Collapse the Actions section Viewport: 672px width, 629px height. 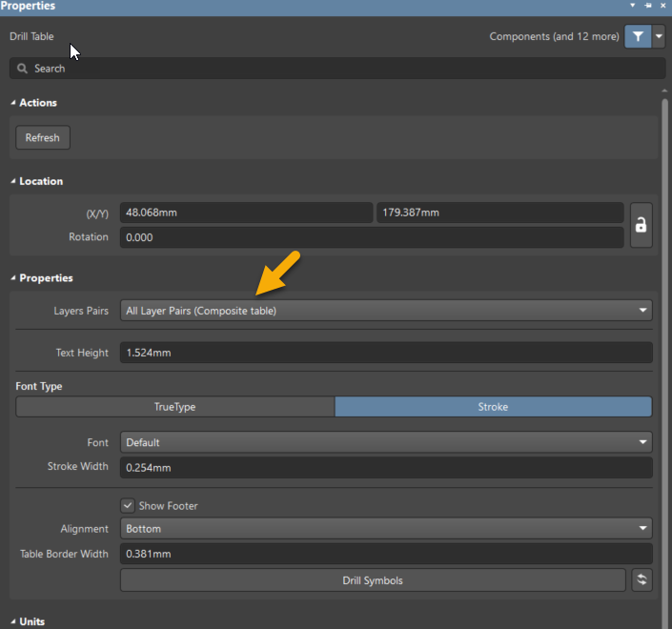click(x=13, y=102)
